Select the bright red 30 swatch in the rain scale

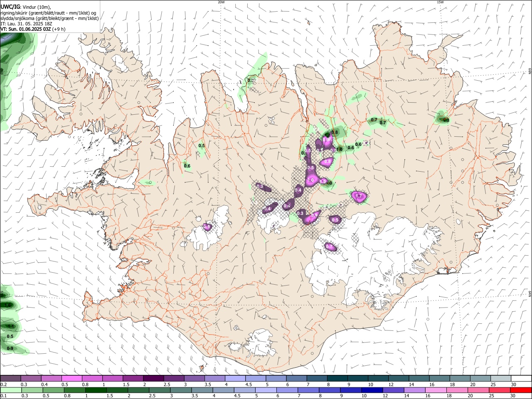(x=522, y=390)
